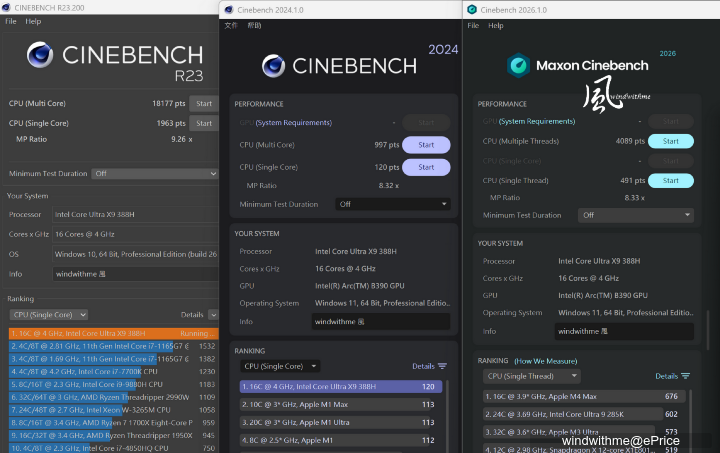Select R23 rank 4 Intel Core i7-7700K row
Screen dimensions: 720x453
(113, 372)
